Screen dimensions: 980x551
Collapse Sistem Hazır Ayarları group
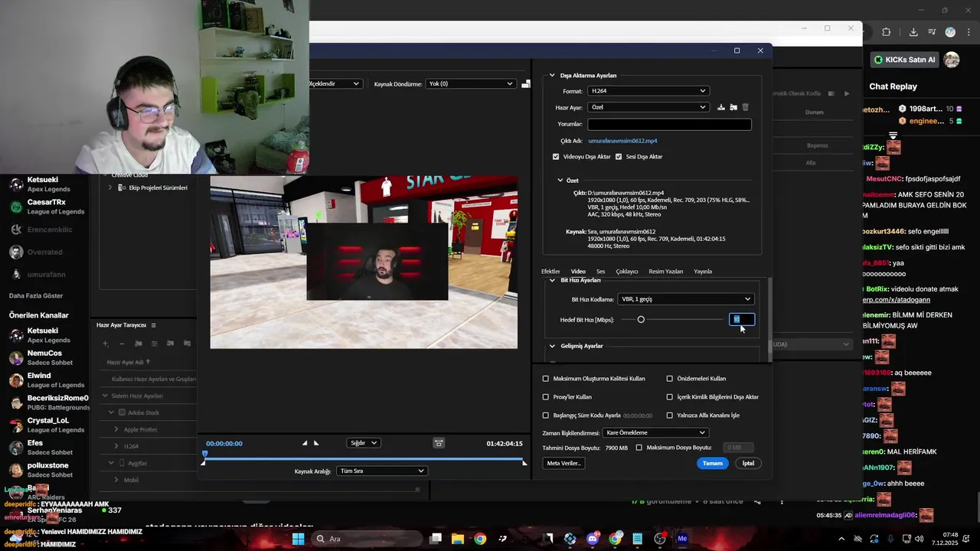click(106, 396)
